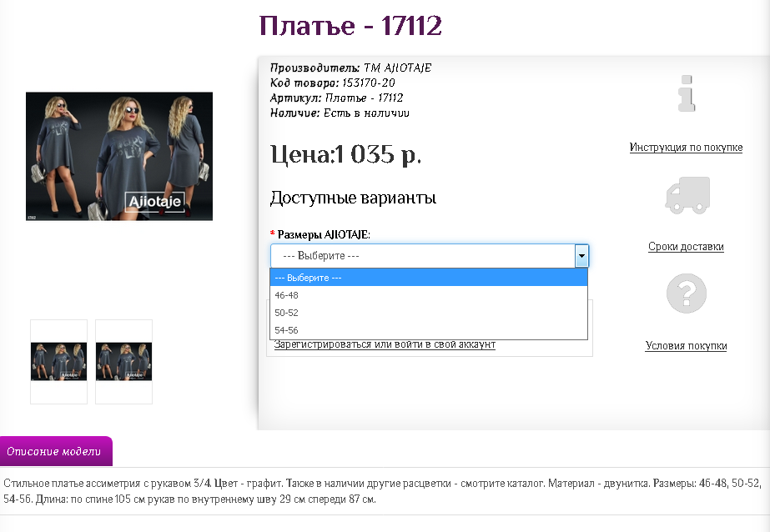Click the Платье - 17112 page title
Screen dimensions: 770x532
(x=350, y=26)
